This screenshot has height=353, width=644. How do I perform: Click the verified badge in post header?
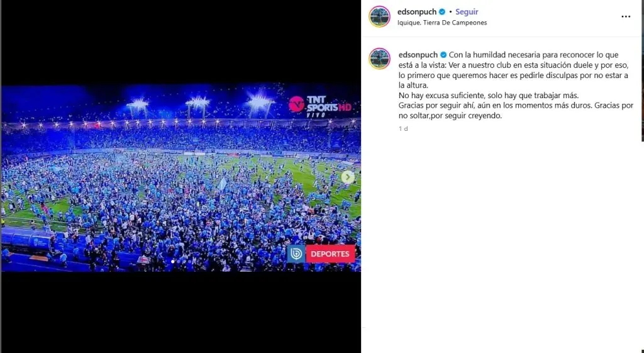point(442,12)
